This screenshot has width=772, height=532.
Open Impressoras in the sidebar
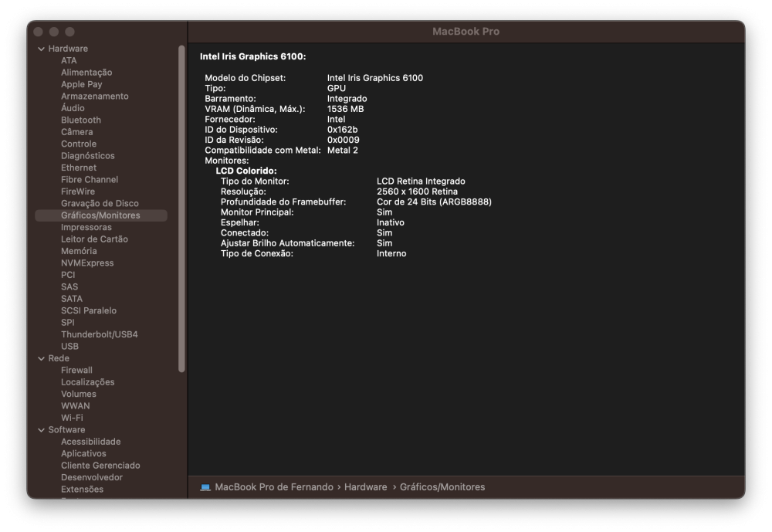[86, 227]
